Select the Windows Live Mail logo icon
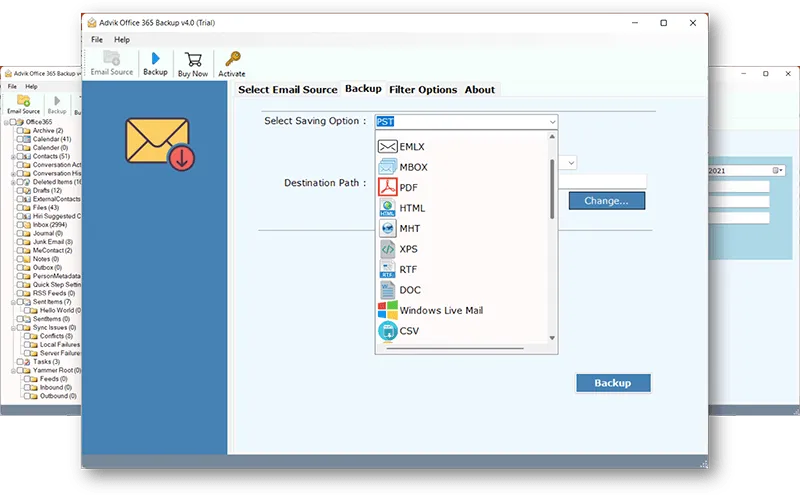The height and width of the screenshot is (495, 800). click(x=388, y=310)
